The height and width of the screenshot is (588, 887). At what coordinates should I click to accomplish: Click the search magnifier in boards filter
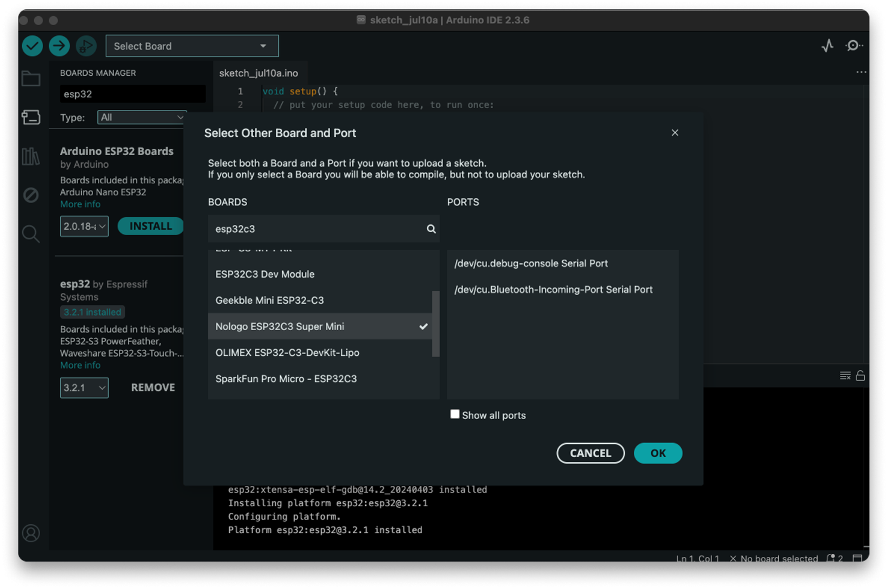tap(431, 229)
